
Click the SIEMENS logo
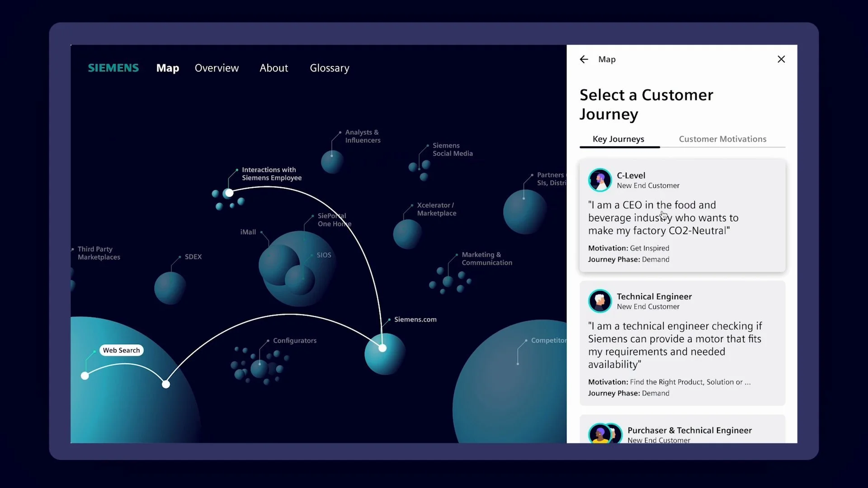[x=113, y=68]
